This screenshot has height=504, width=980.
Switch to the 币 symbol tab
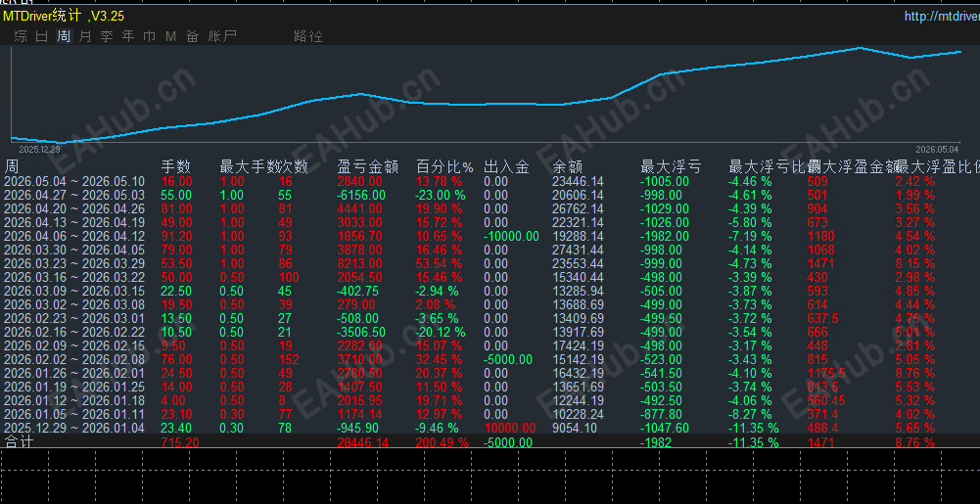pyautogui.click(x=150, y=36)
